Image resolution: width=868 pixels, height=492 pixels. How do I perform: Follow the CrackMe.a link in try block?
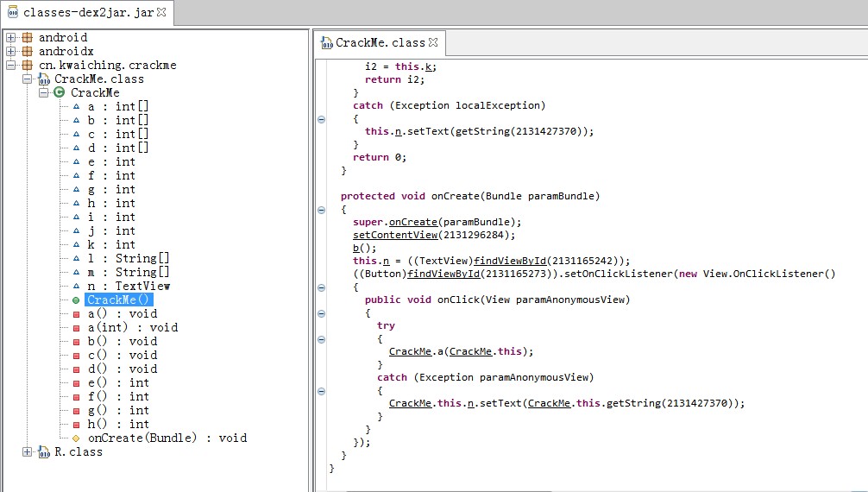click(410, 351)
